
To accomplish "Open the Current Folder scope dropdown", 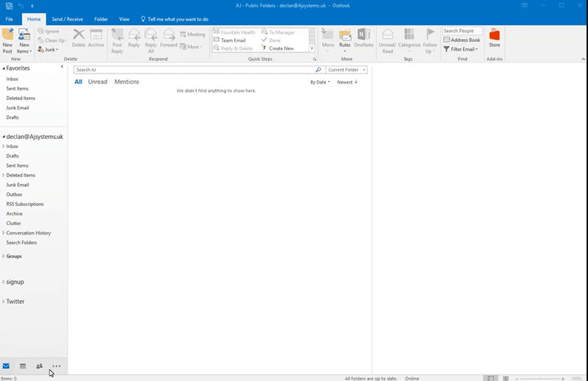I will coord(347,70).
